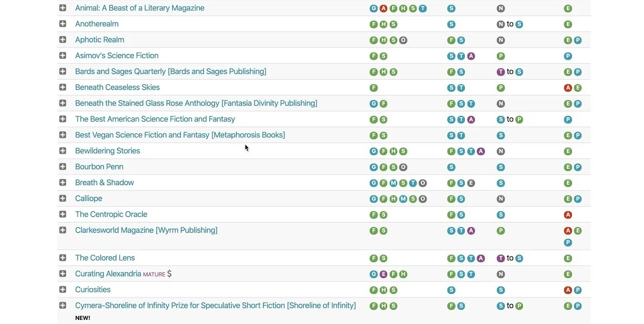This screenshot has width=644, height=324.
Task: Click the dollar sign icon beside Curating Alexandria
Action: point(169,274)
